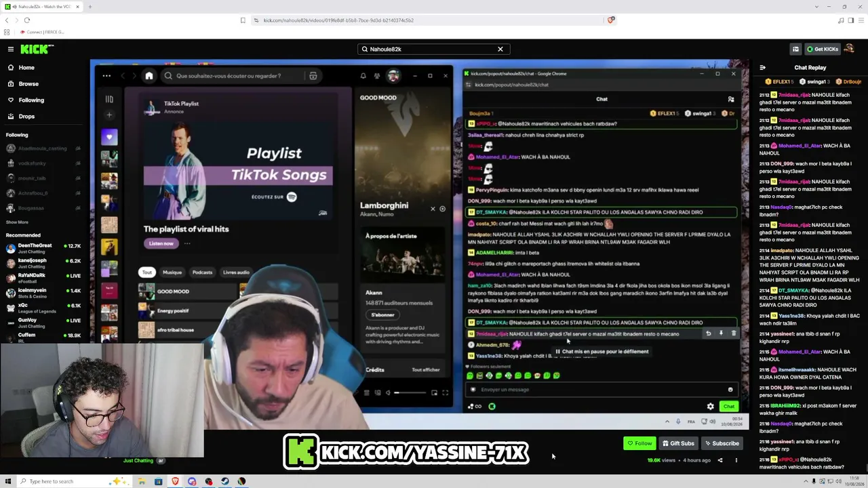Click the Spotify create plus button
This screenshot has height=488, width=868.
point(109,115)
